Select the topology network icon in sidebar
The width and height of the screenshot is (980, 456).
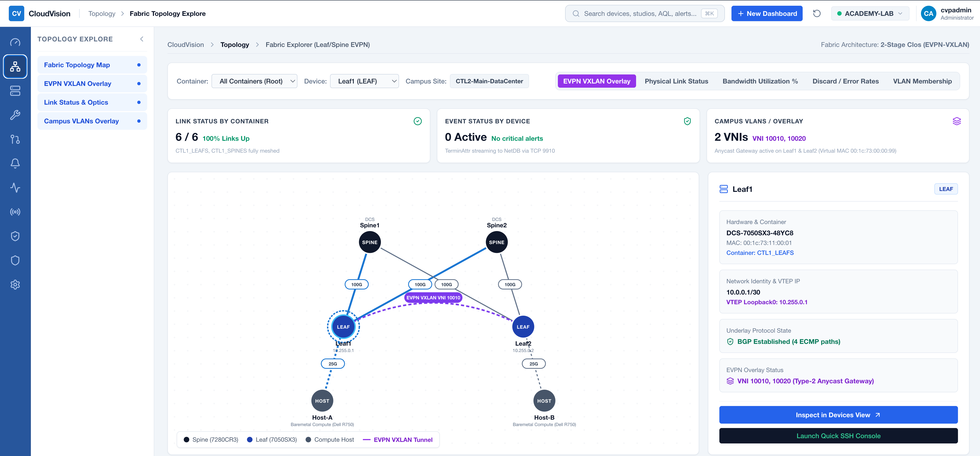click(15, 67)
